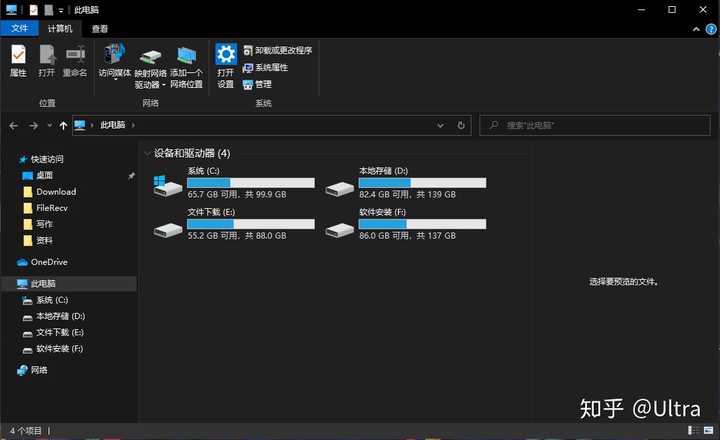Click the C: drive usage bar
Viewport: 720px width, 440px height.
pos(251,183)
